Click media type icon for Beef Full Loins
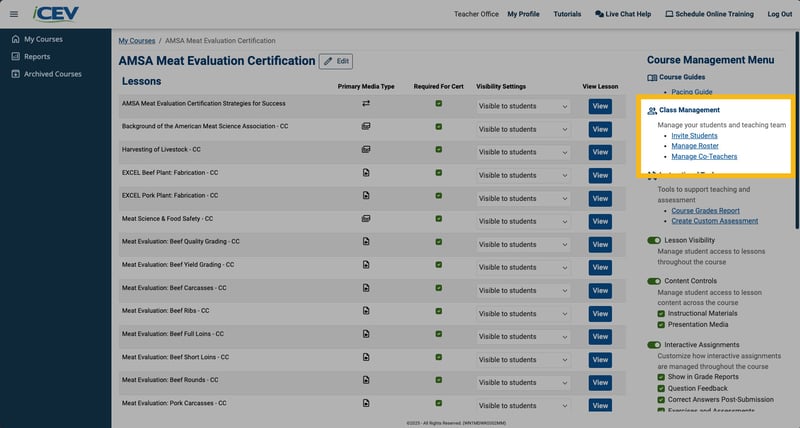 (x=366, y=334)
